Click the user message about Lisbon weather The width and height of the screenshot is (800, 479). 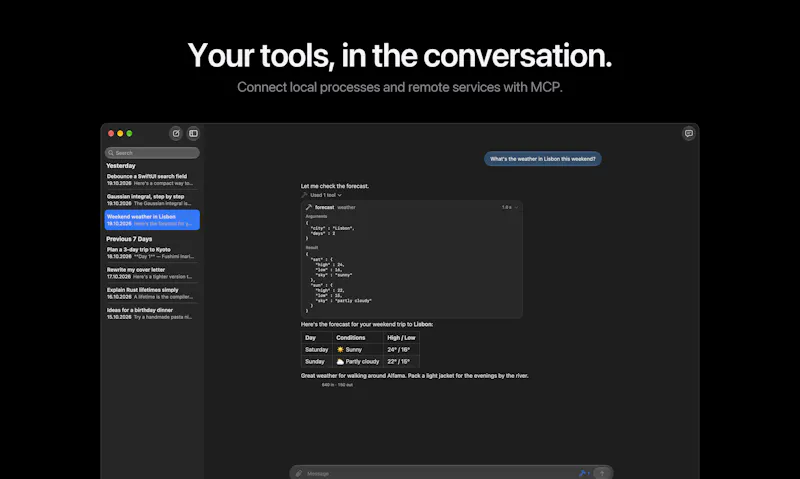pos(542,159)
